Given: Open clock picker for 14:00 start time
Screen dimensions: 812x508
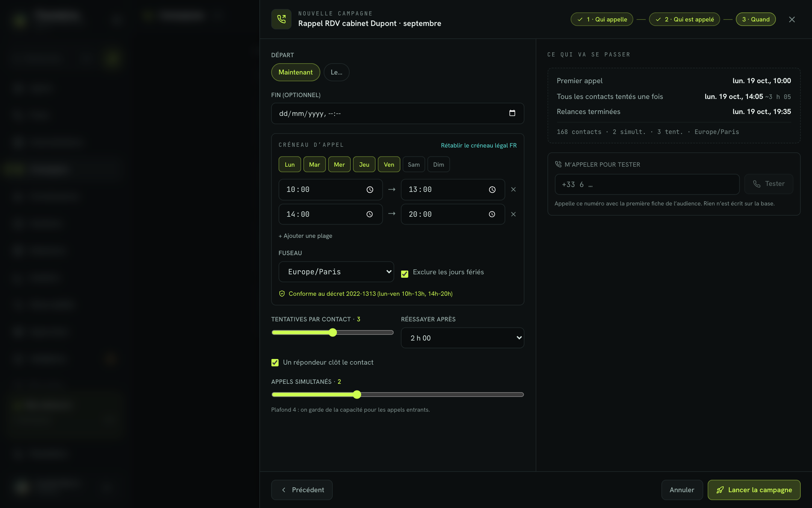Looking at the screenshot, I should [370, 214].
